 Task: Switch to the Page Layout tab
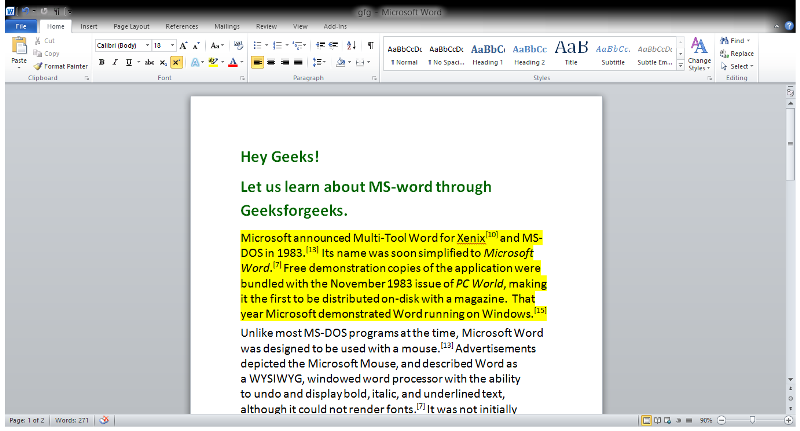[131, 27]
